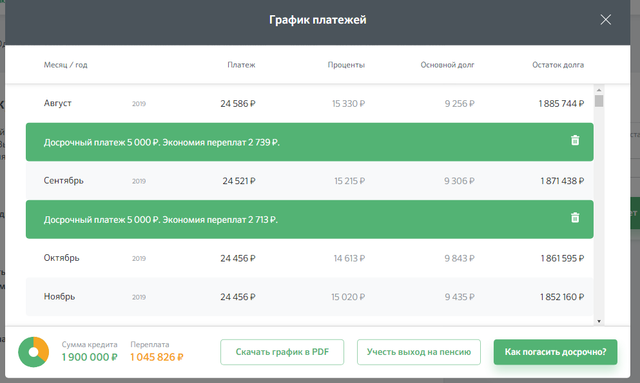
Task: Click the Основной долг column header
Action: tap(447, 65)
